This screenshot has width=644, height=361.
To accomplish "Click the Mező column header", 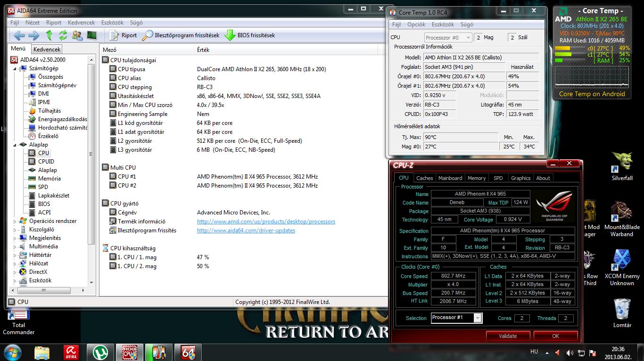I will (109, 49).
